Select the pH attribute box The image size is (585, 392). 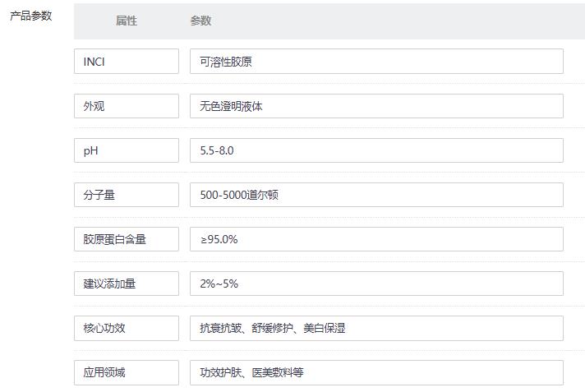pos(126,150)
